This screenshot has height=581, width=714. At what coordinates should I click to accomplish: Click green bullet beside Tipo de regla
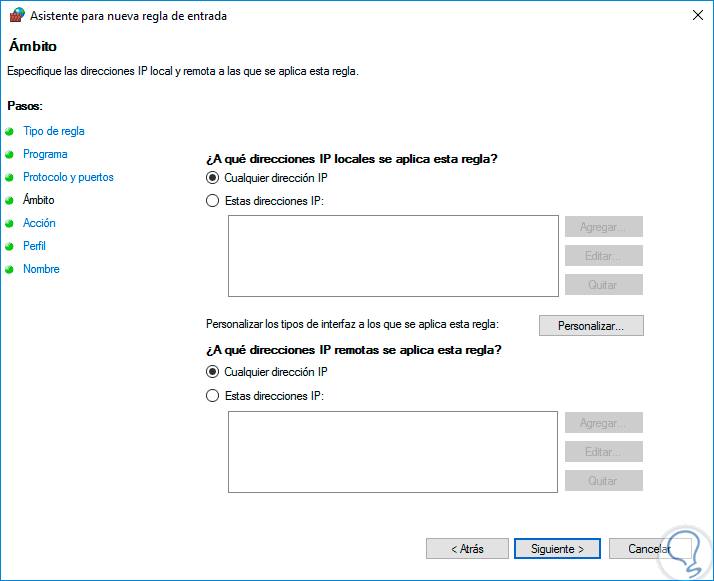click(x=10, y=131)
